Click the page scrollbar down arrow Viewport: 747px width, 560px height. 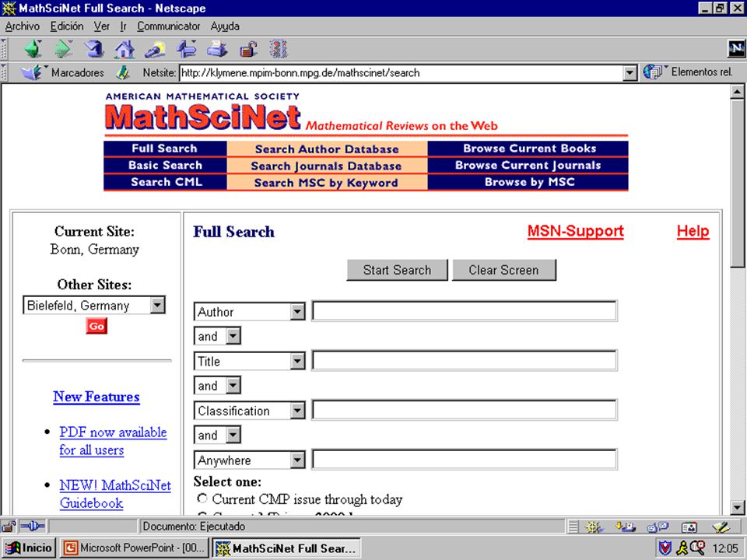point(737,506)
